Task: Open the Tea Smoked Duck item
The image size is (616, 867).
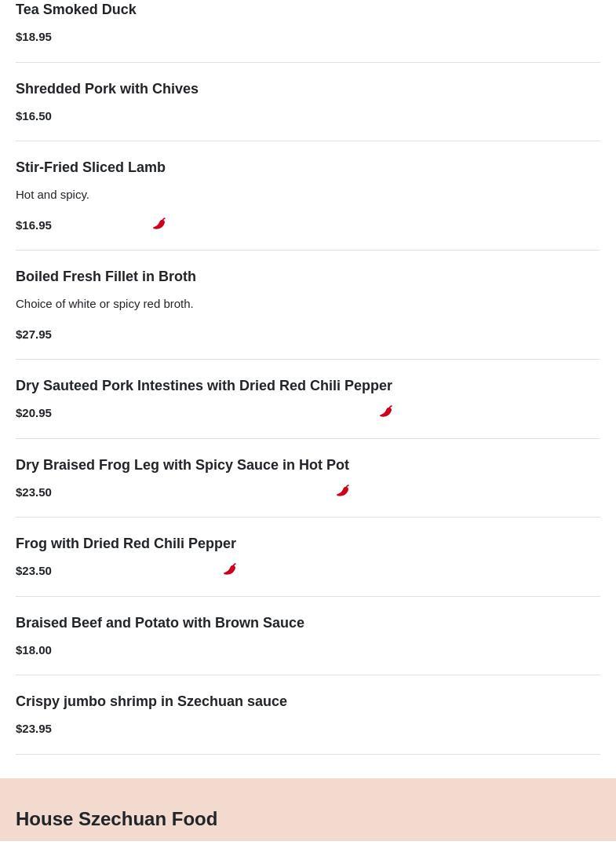Action: click(x=76, y=9)
